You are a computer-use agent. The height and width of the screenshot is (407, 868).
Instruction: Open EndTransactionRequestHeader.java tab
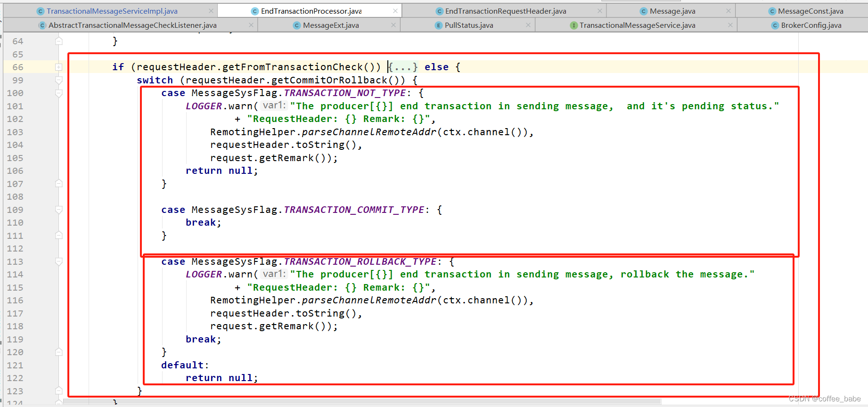[506, 11]
